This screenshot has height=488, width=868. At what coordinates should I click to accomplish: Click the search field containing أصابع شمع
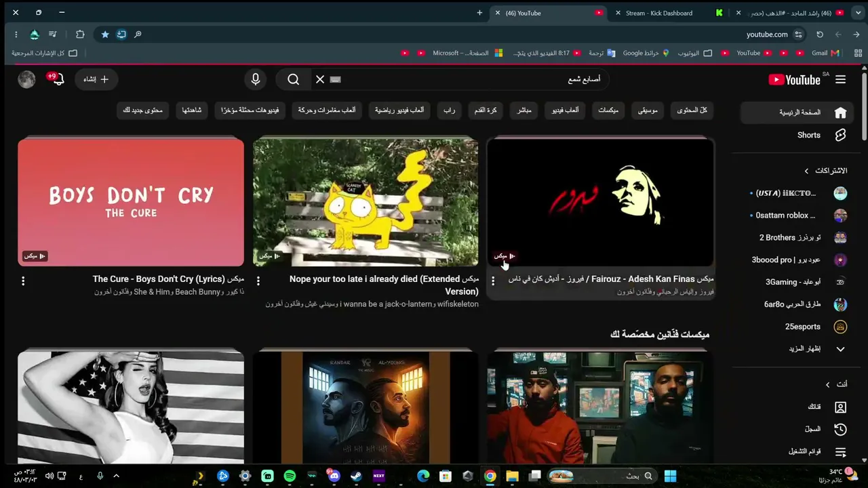click(x=461, y=79)
